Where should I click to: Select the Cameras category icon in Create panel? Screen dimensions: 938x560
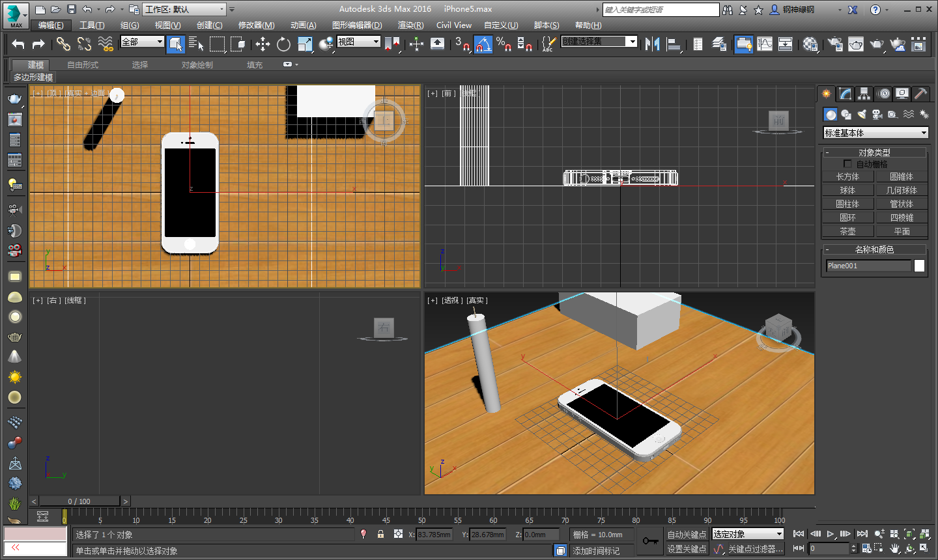pyautogui.click(x=877, y=114)
